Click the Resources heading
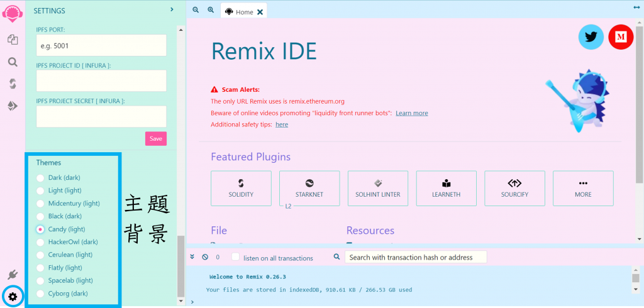 [x=370, y=231]
